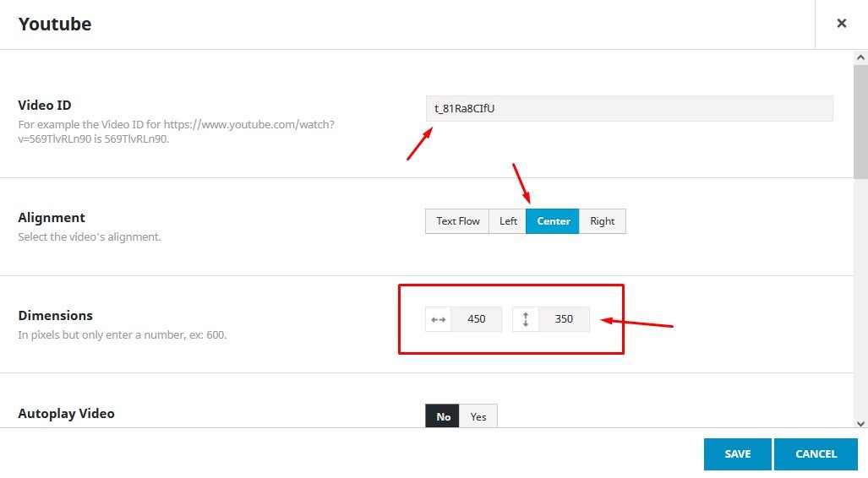
Task: Click the height field showing 350
Action: [564, 319]
